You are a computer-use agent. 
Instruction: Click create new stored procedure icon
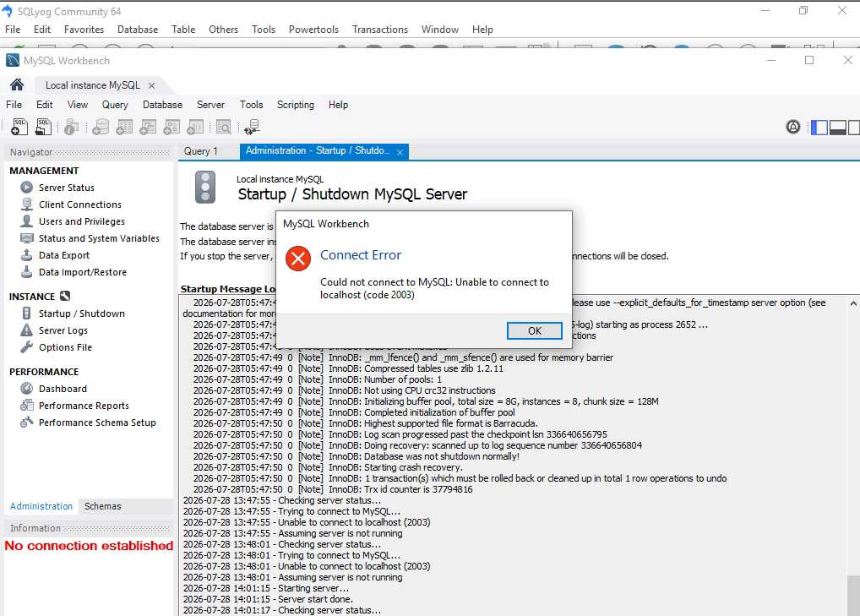[171, 127]
